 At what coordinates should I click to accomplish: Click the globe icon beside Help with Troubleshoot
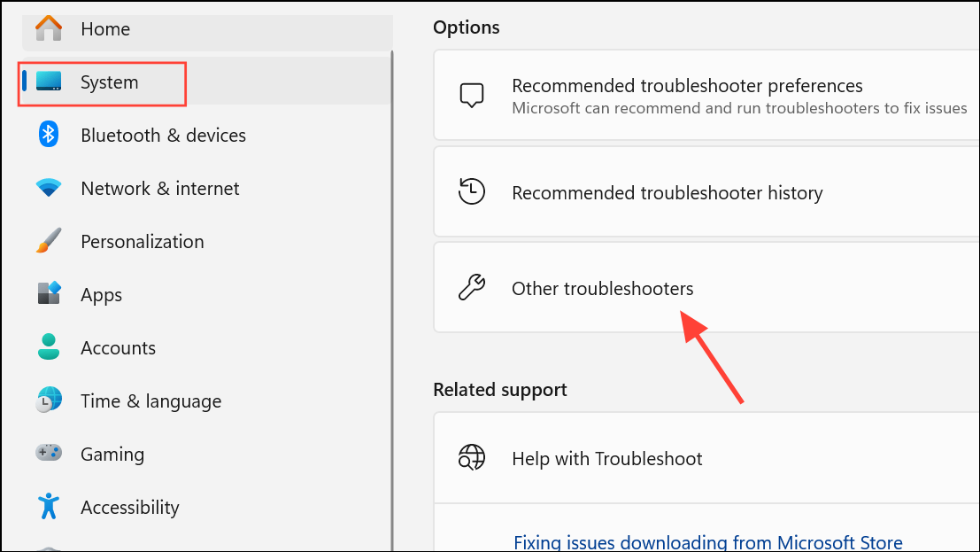[472, 458]
